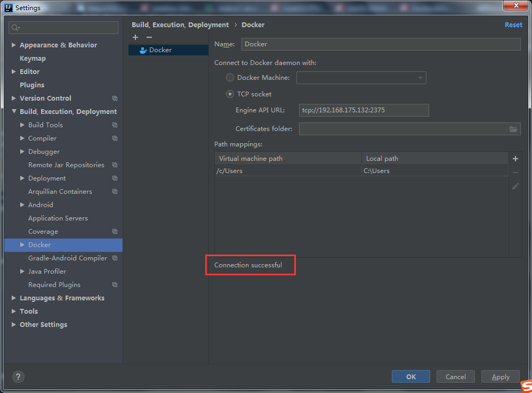Open Required Plugins settings
The width and height of the screenshot is (532, 393).
54,285
